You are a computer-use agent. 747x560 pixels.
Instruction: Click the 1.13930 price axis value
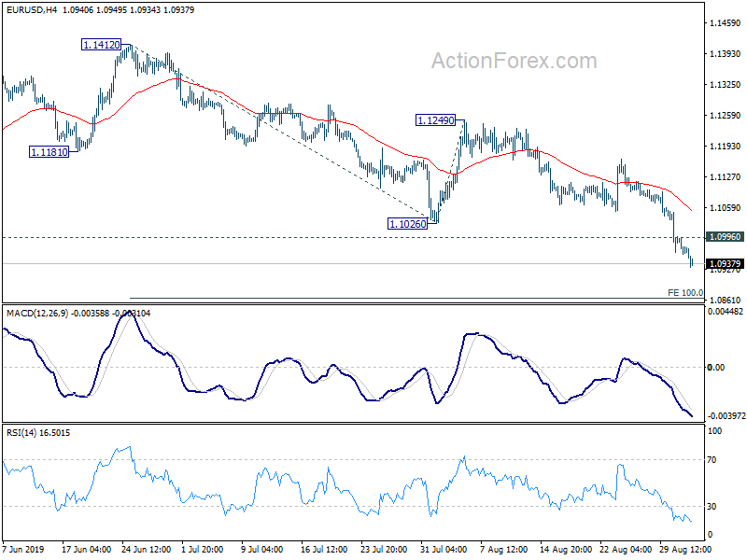tap(726, 54)
